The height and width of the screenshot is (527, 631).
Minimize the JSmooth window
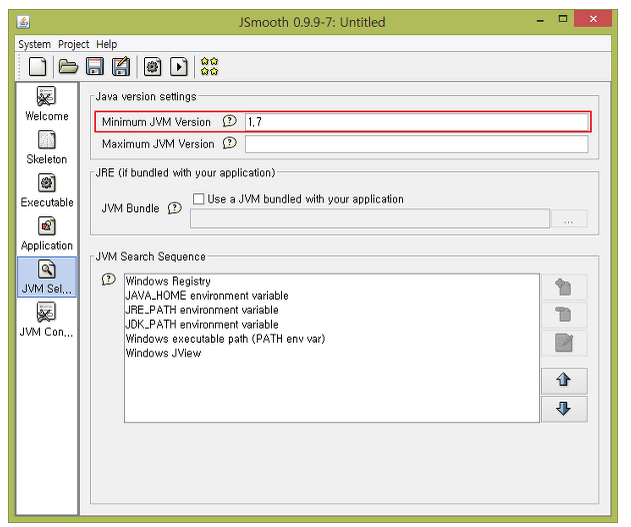(x=540, y=19)
